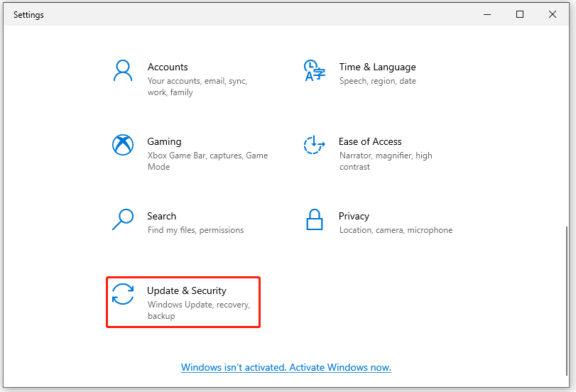Select the Update & Security heading
This screenshot has width=576, height=392.
point(187,290)
